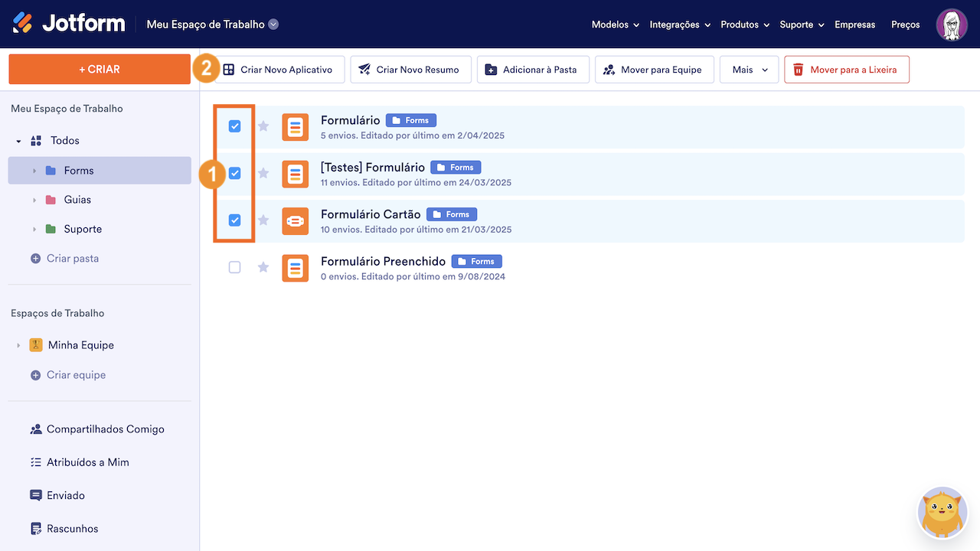Uncheck the Formulário checkbox
The height and width of the screenshot is (551, 980).
coord(234,126)
